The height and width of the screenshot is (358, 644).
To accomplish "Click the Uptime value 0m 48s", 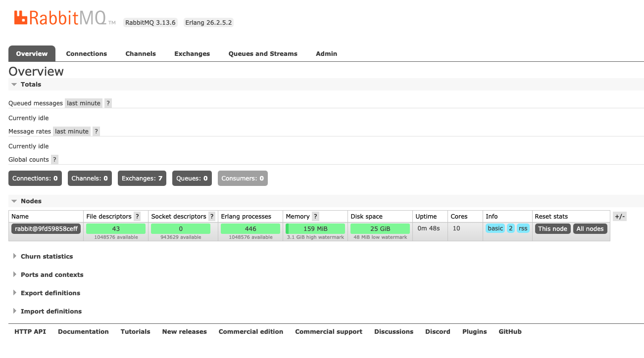I will 429,228.
